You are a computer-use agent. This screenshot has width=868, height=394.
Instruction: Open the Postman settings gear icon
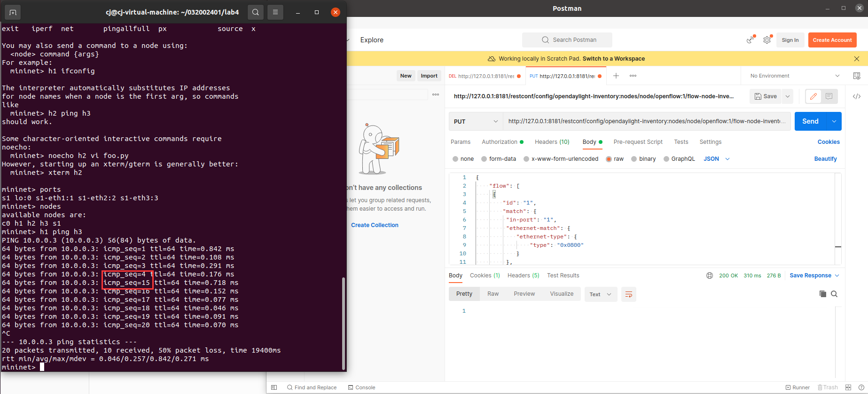coord(767,40)
